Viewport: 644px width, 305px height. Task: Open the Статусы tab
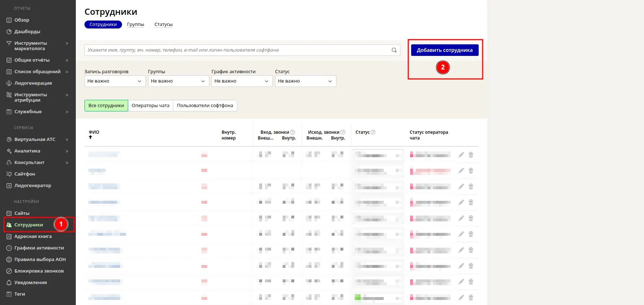tap(163, 25)
